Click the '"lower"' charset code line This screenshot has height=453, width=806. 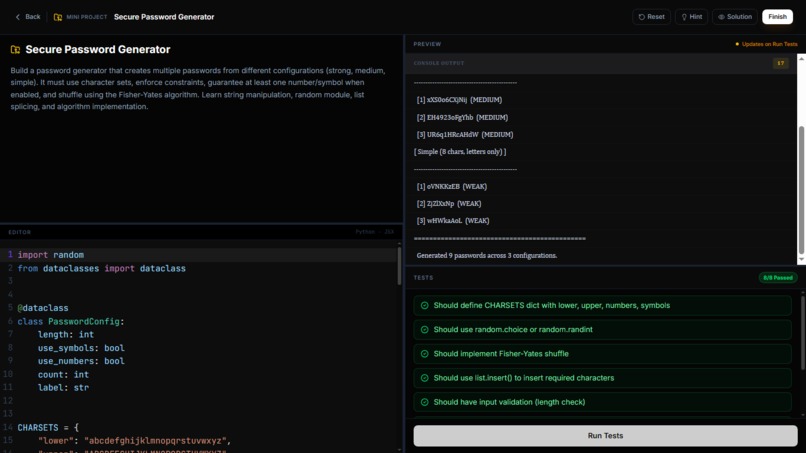[134, 441]
